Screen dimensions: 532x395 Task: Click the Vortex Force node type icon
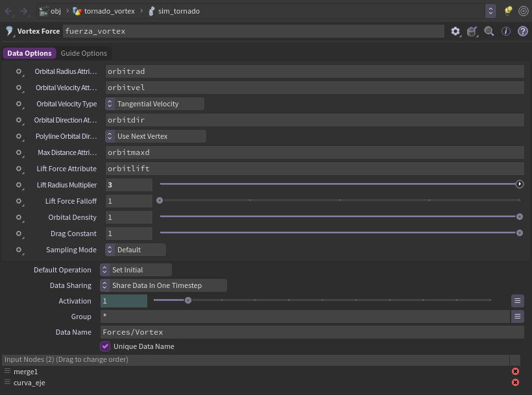point(10,31)
